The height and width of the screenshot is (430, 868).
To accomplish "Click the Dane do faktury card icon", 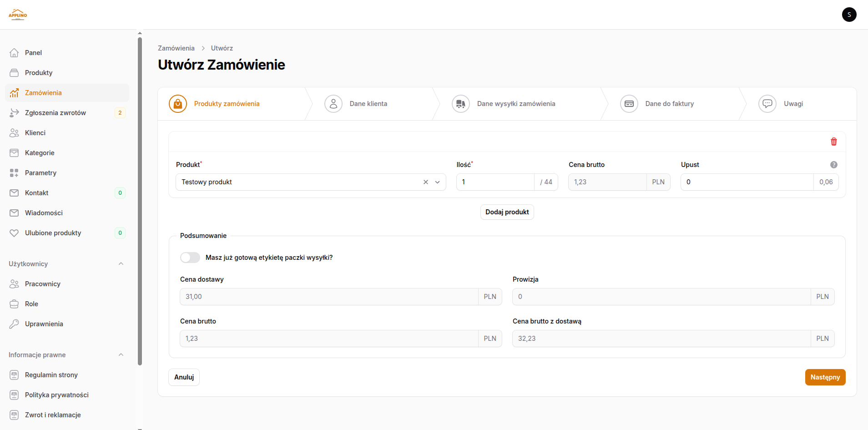I will [x=629, y=104].
